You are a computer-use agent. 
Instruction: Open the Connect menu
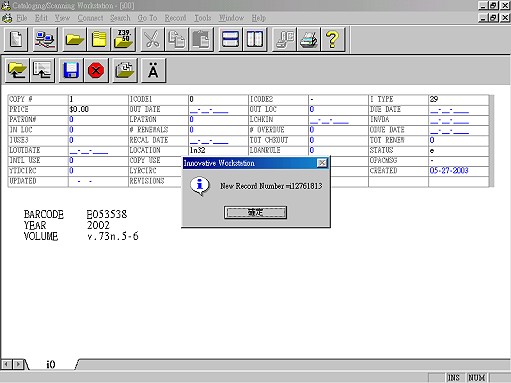pyautogui.click(x=90, y=18)
